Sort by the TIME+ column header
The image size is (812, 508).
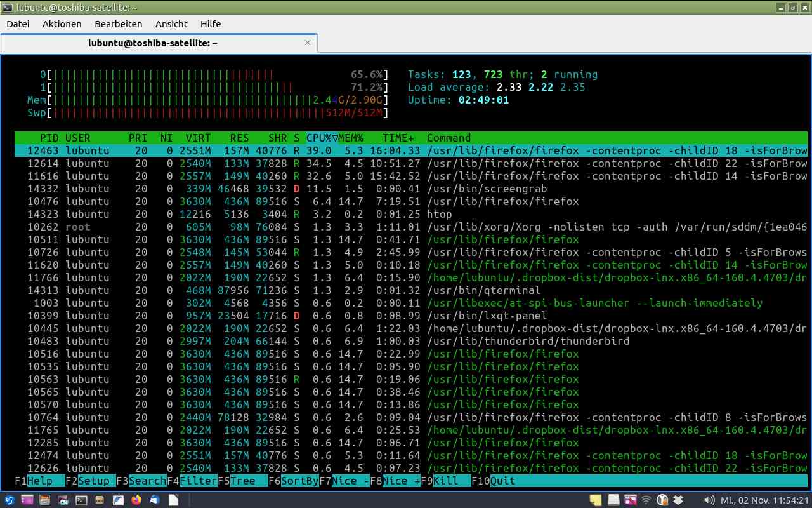tap(398, 138)
